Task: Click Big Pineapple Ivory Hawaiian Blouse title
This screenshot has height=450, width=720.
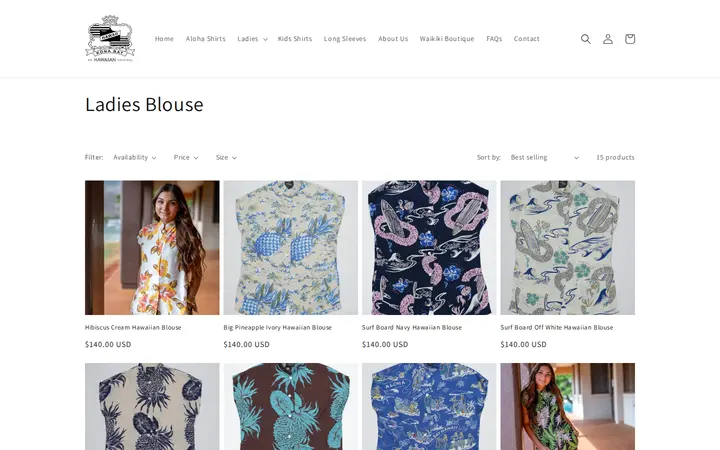Action: pyautogui.click(x=277, y=327)
